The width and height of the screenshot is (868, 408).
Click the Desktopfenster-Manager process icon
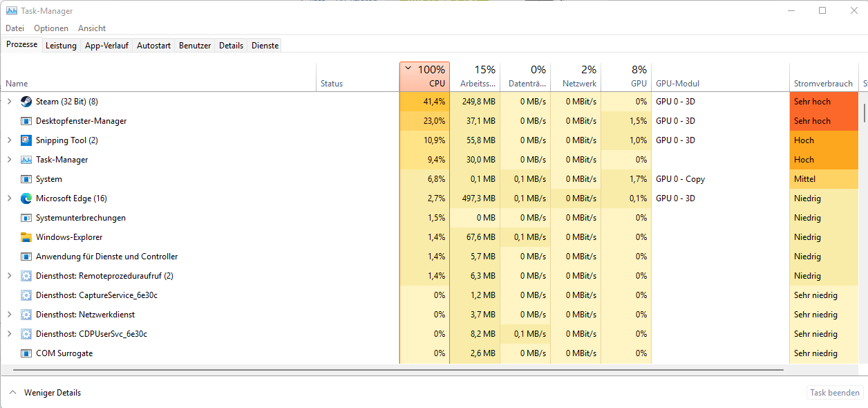click(26, 121)
